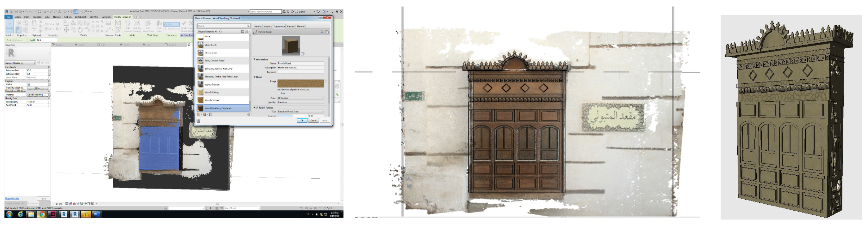The width and height of the screenshot is (868, 226).
Task: Select the Wood Sheathing, Chipboard material row
Action: pyautogui.click(x=223, y=108)
